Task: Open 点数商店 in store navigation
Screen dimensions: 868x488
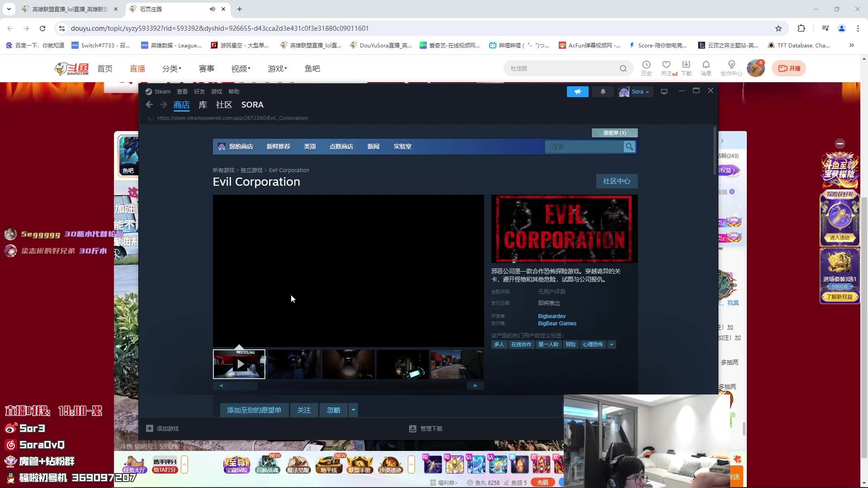Action: click(x=341, y=147)
